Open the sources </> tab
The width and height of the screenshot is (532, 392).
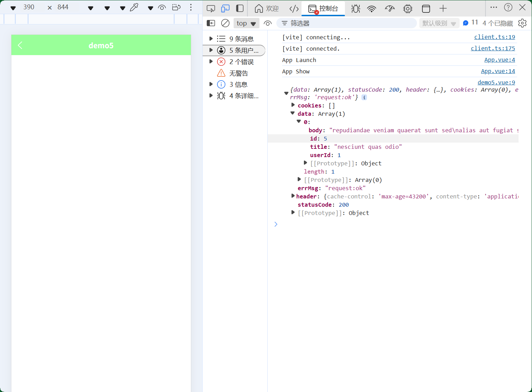(294, 8)
